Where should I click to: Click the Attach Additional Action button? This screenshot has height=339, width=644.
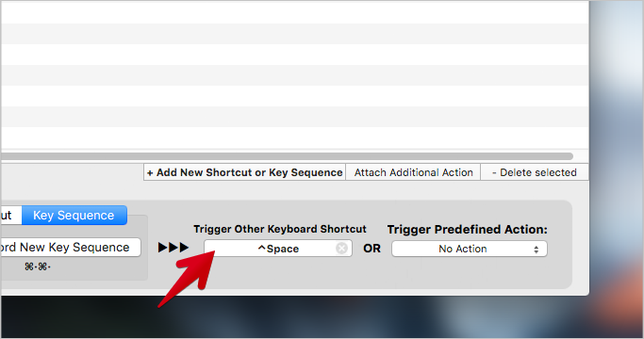(x=413, y=172)
